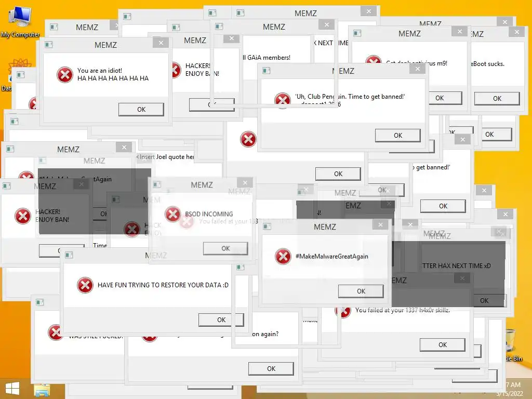Click OK below 'You failed at your 1337 h4x0r skillz.'
The height and width of the screenshot is (399, 532).
tap(443, 345)
